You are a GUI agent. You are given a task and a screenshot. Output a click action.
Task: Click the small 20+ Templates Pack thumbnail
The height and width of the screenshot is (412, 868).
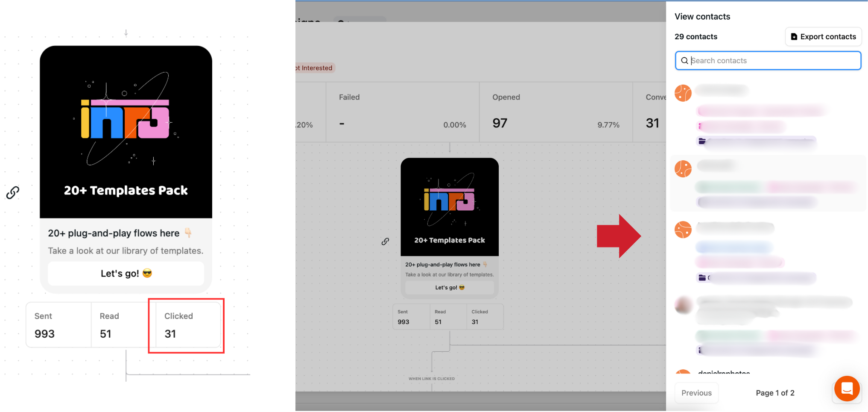[450, 207]
